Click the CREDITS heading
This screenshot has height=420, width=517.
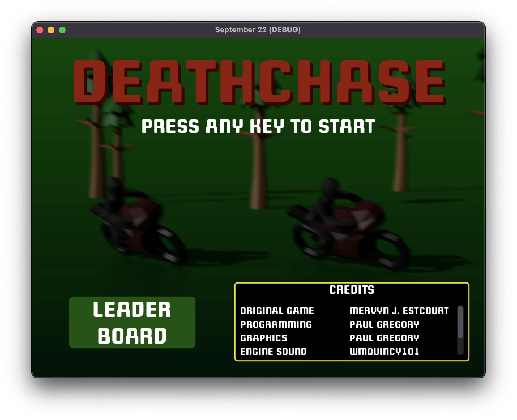352,290
